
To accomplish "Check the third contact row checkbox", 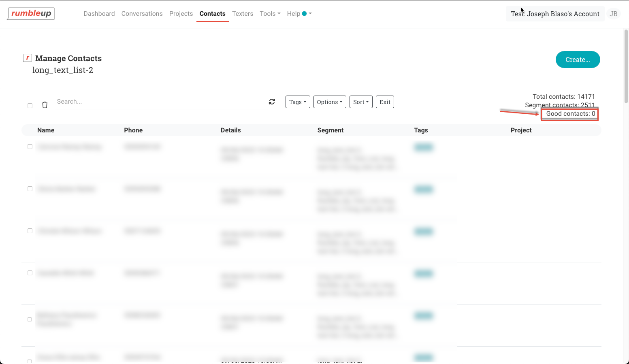I will (x=30, y=231).
